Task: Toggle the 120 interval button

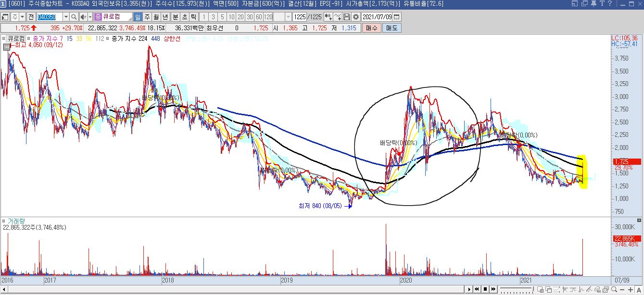Action: coord(268,17)
